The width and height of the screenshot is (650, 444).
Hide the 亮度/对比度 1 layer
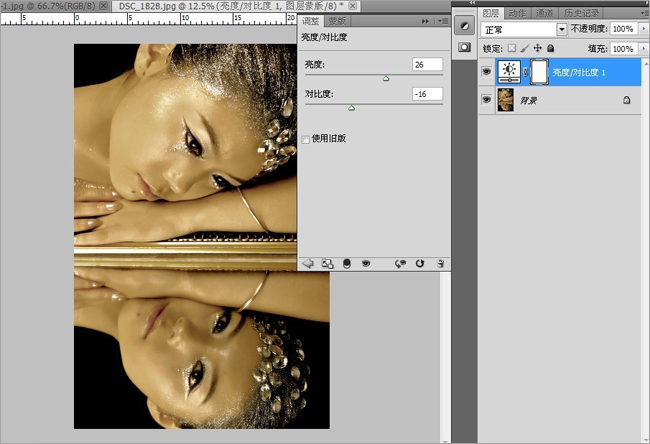pyautogui.click(x=487, y=72)
